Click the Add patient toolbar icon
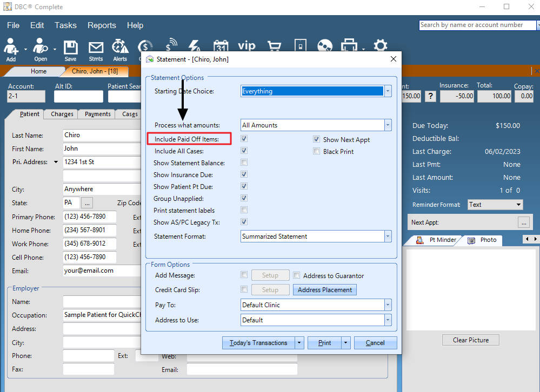The height and width of the screenshot is (392, 540). click(11, 49)
